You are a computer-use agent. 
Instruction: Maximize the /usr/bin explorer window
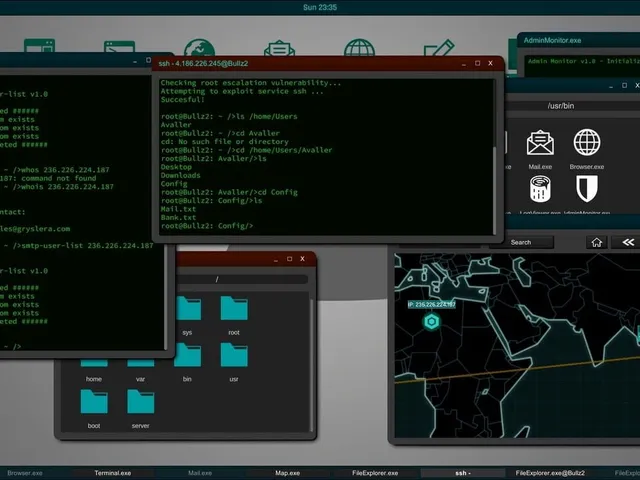point(624,85)
